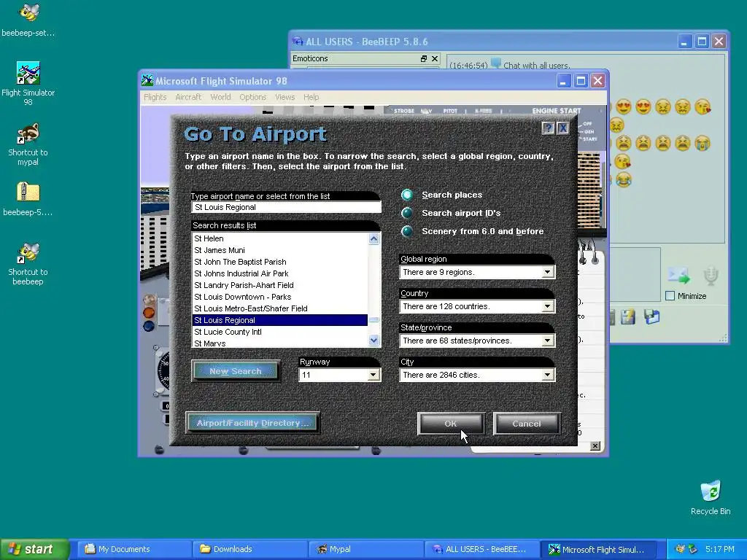
Task: Click the search results scrollbar down arrow
Action: click(374, 340)
